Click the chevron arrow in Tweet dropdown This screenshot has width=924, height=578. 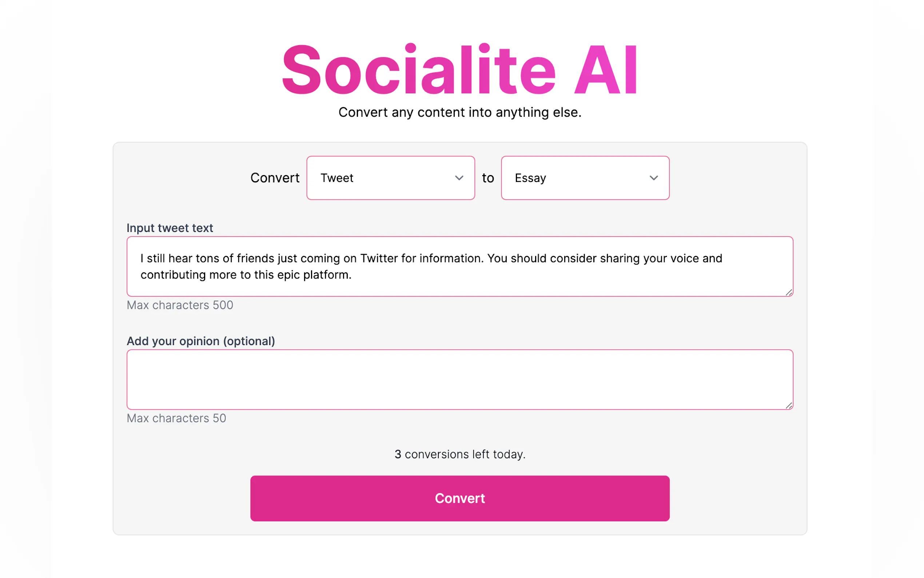coord(459,178)
